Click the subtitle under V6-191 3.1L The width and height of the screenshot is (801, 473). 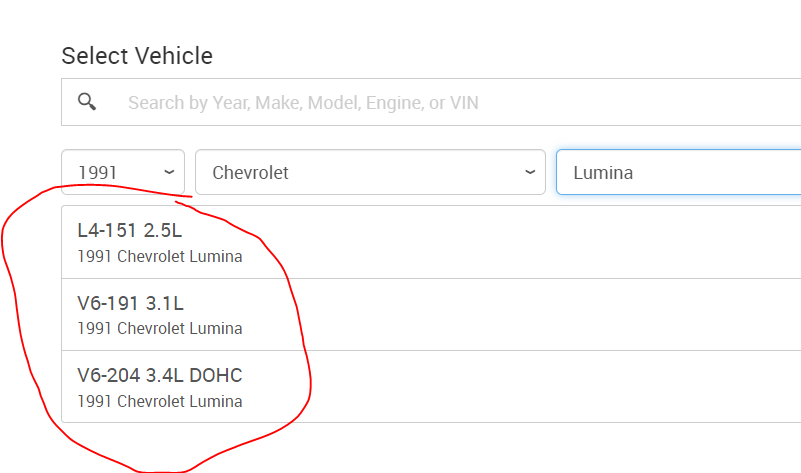click(x=160, y=328)
